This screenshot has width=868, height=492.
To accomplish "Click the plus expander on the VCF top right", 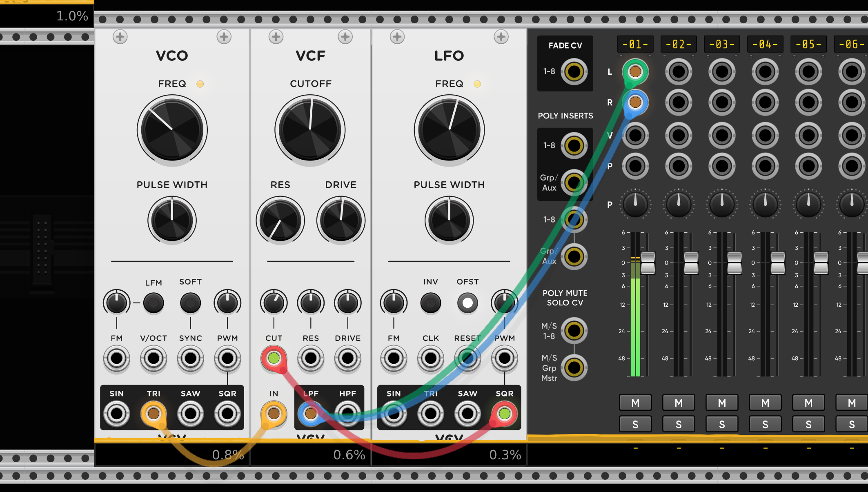I will click(x=345, y=37).
